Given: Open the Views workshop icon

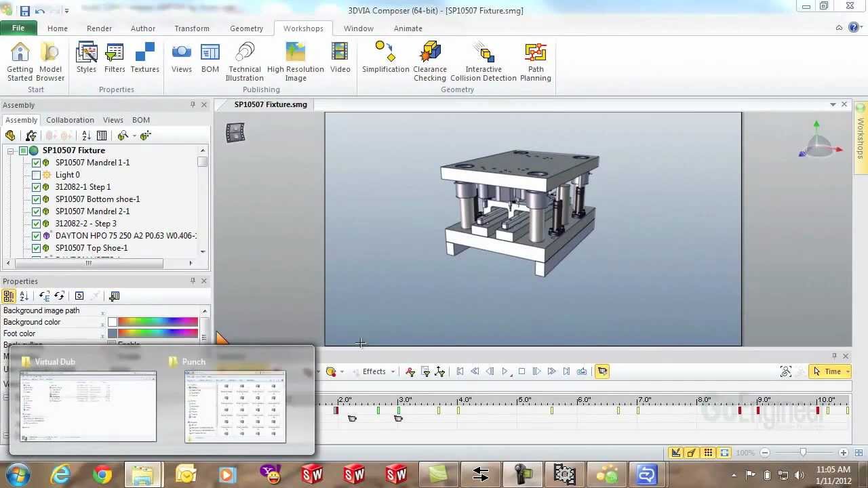Looking at the screenshot, I should pos(182,58).
